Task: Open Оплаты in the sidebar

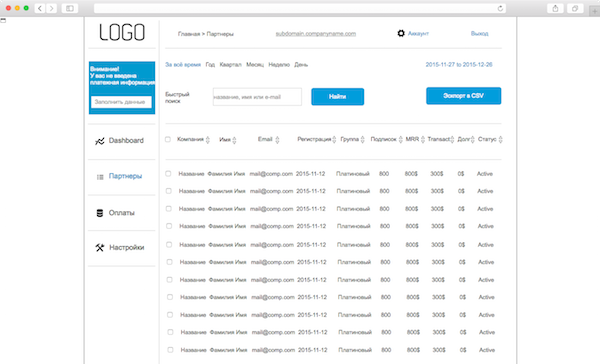Action: (122, 213)
